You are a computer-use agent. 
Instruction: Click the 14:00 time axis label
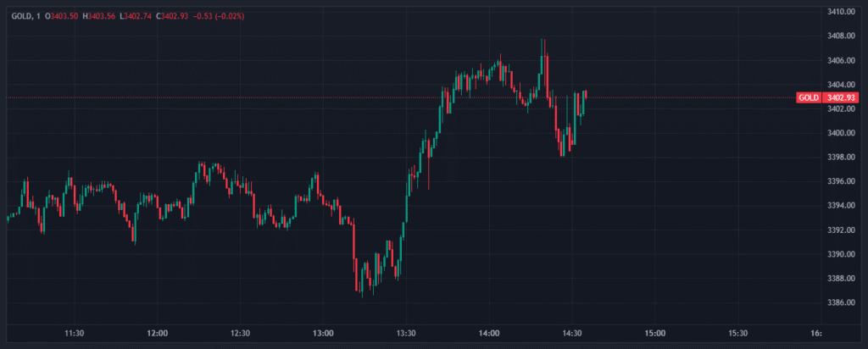point(489,334)
